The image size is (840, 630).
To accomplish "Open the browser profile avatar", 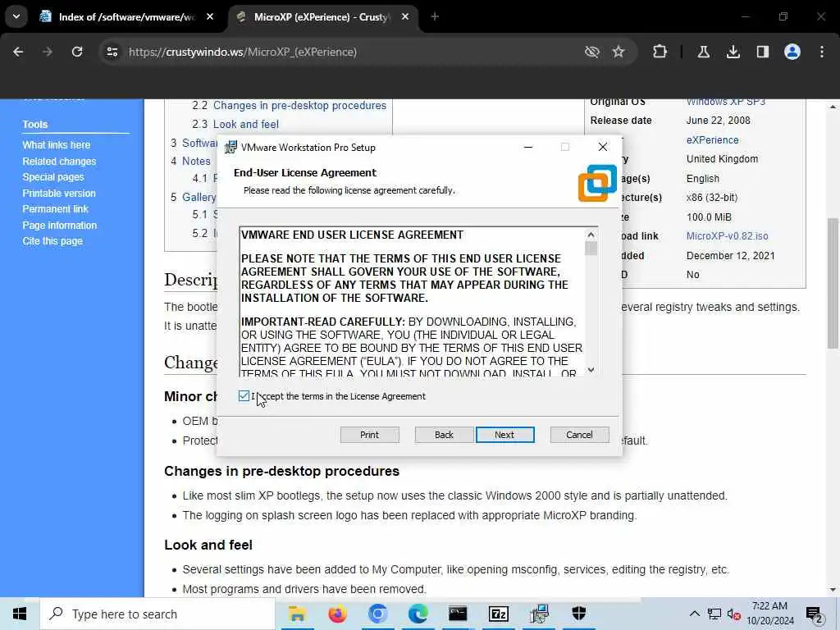I will coord(792,52).
